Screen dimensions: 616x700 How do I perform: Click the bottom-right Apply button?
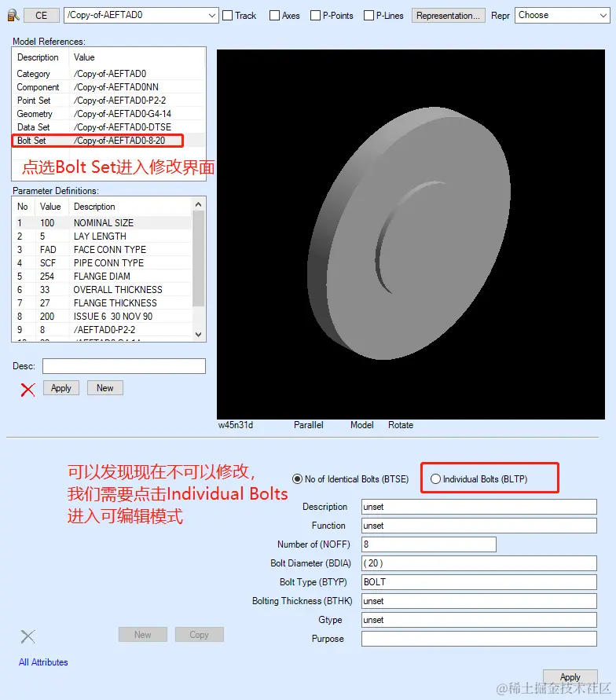click(x=570, y=676)
